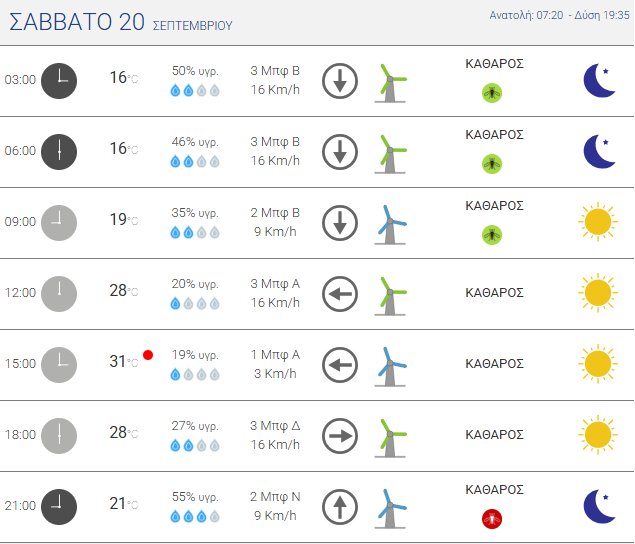This screenshot has width=635, height=544.
Task: Click the ΚΑΘΑΡΟΣ label in the 12:00 row
Action: [x=495, y=293]
